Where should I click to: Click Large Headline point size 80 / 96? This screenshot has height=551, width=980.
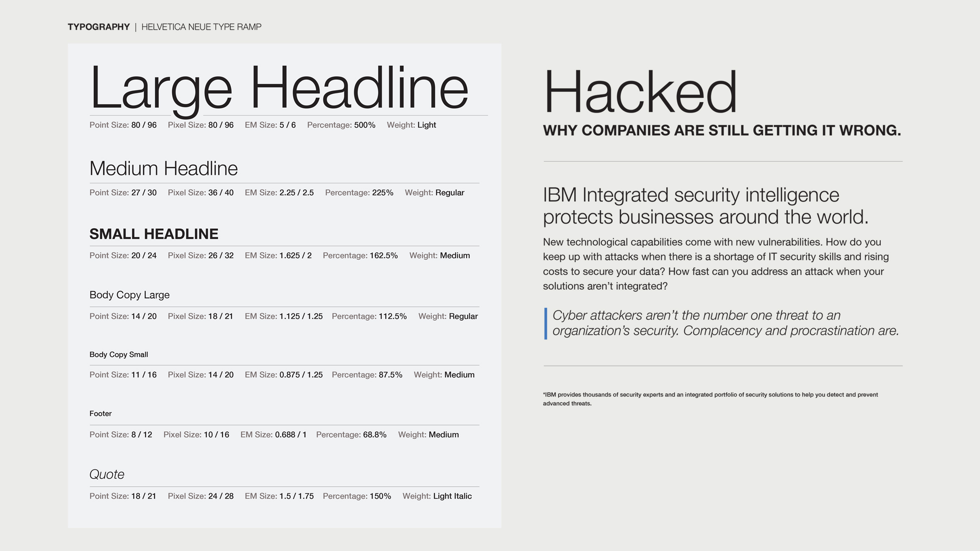point(144,125)
